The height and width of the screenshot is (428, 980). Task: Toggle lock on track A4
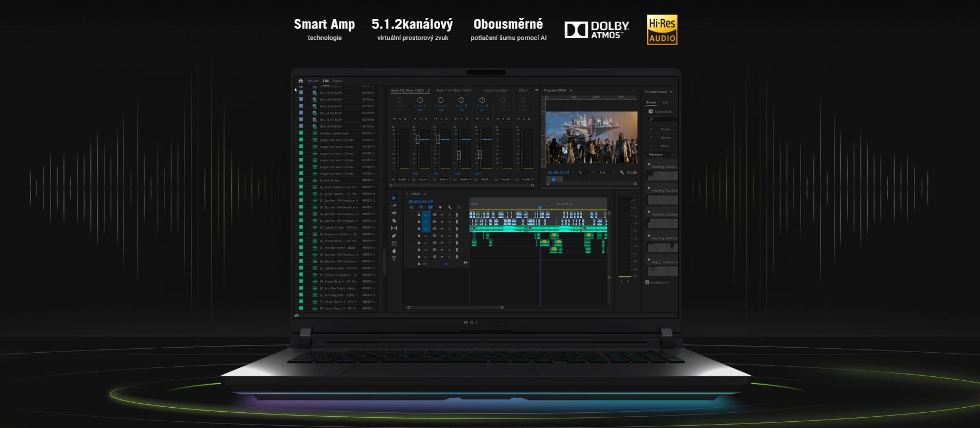click(419, 236)
